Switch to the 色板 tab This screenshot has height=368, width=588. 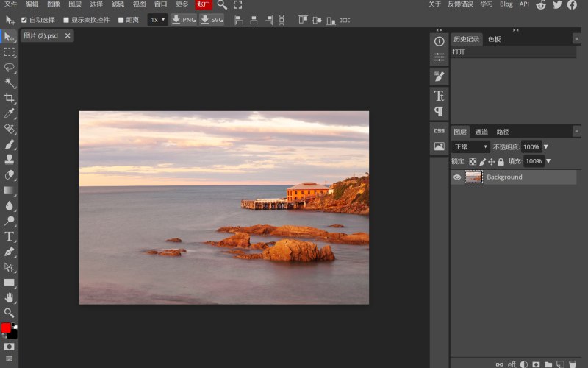pyautogui.click(x=494, y=39)
